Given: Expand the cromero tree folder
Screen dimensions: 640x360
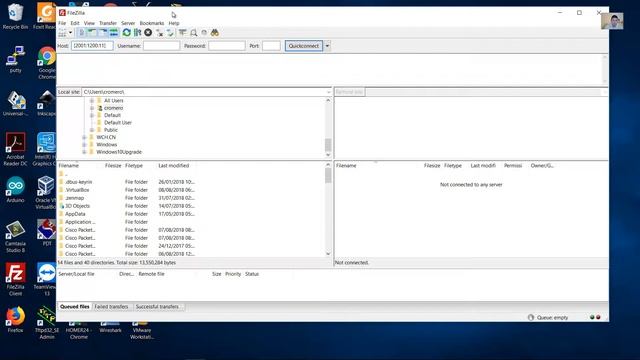Looking at the screenshot, I should (x=92, y=108).
